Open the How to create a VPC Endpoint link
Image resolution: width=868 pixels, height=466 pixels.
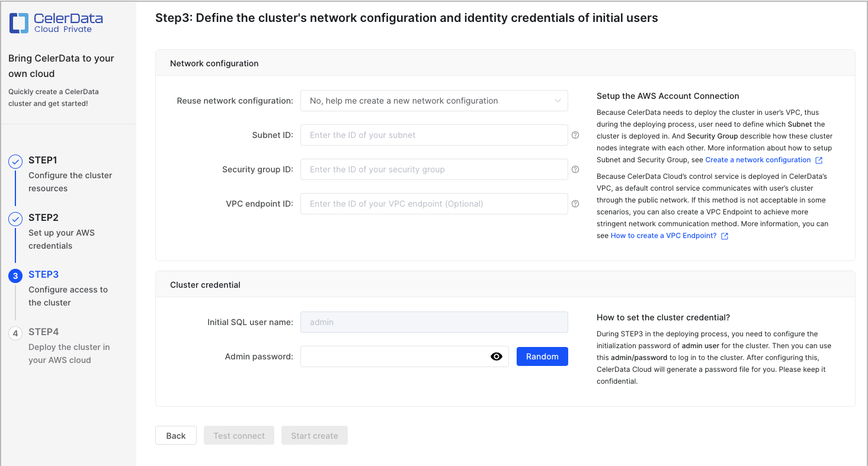(664, 235)
